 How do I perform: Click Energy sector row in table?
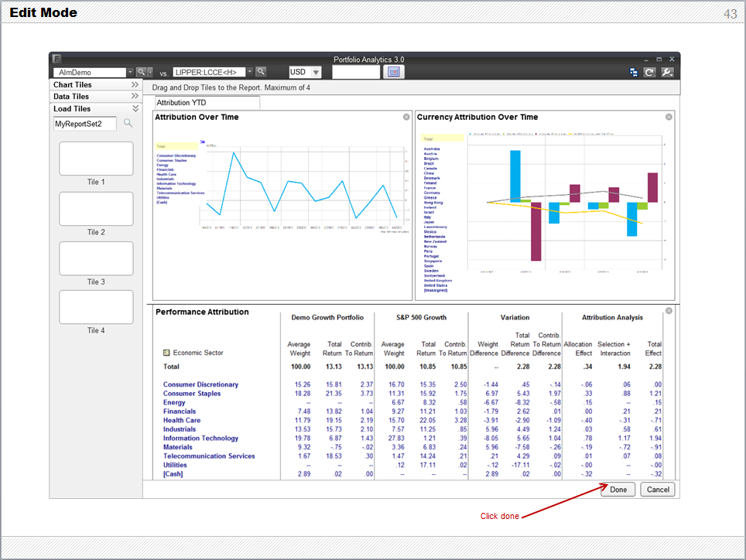[174, 402]
